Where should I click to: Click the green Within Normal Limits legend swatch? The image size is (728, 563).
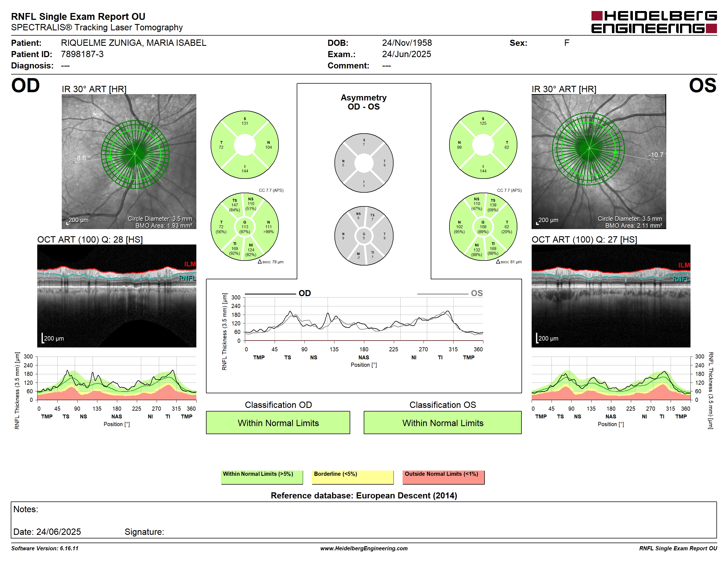tap(262, 477)
